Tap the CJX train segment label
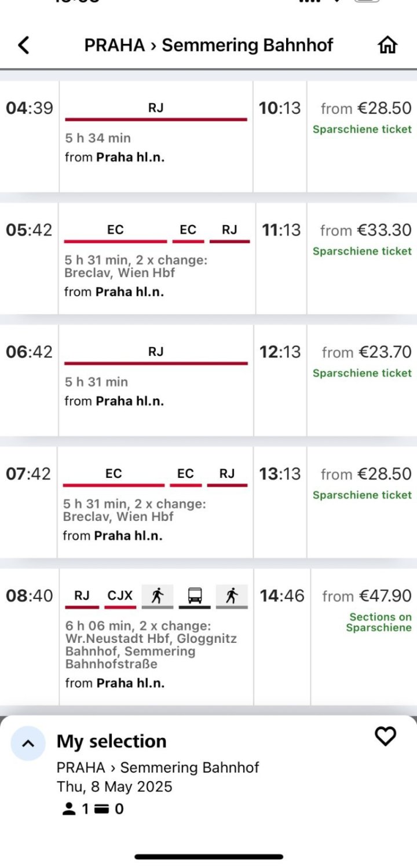 pyautogui.click(x=120, y=595)
